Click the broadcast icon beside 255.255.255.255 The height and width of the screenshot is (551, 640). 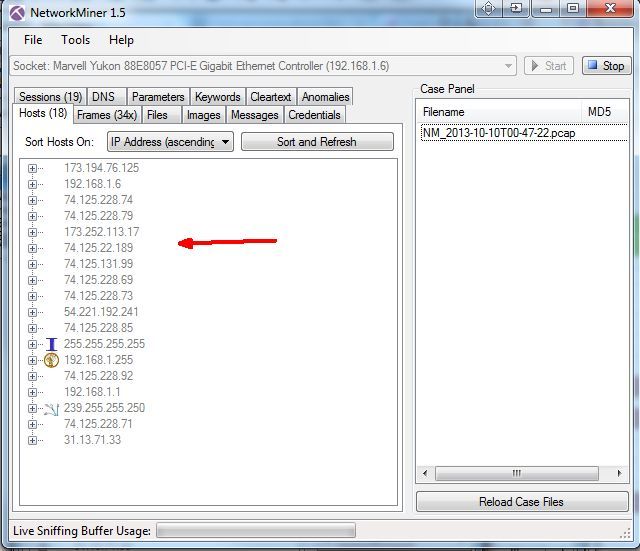pos(52,344)
